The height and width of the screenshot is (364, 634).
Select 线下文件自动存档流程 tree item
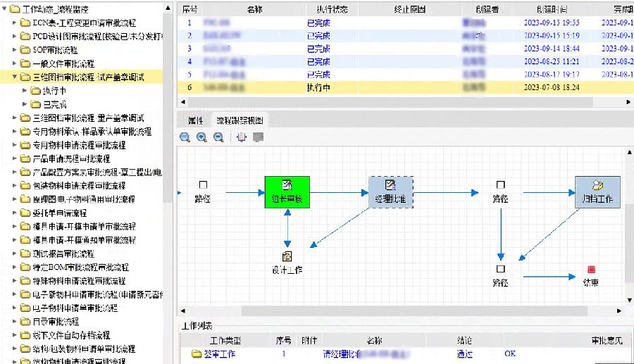pos(71,335)
